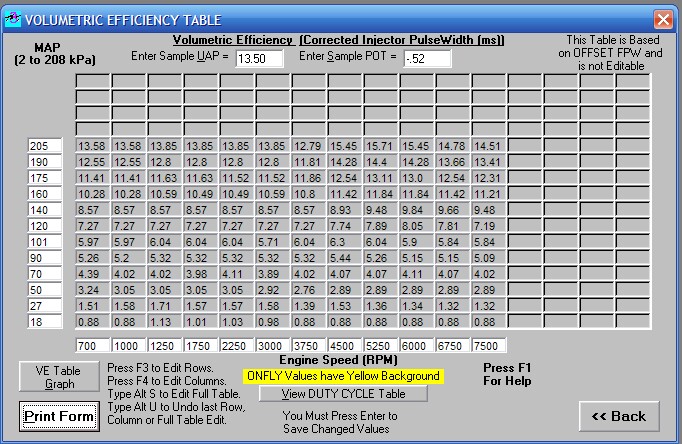Select RPM column header 4500
Screen dimensions: 682x444
point(345,346)
